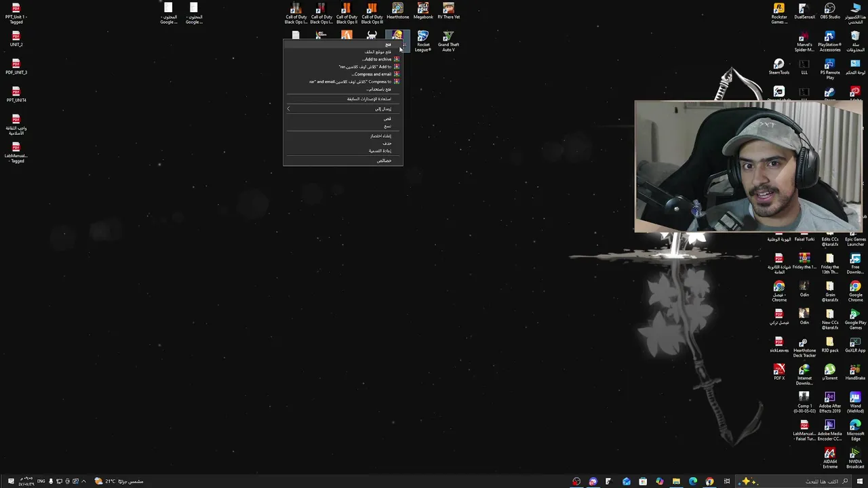Open the Hearthstone desktop shortcut
The width and height of the screenshot is (868, 488).
[397, 12]
